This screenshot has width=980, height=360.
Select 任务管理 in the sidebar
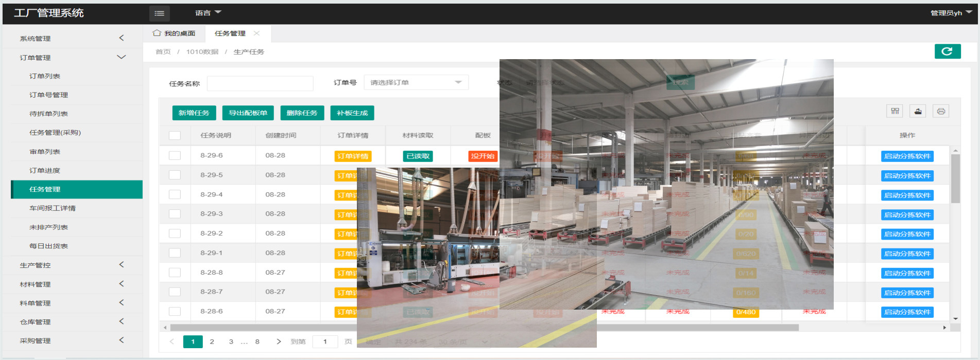[x=77, y=189]
